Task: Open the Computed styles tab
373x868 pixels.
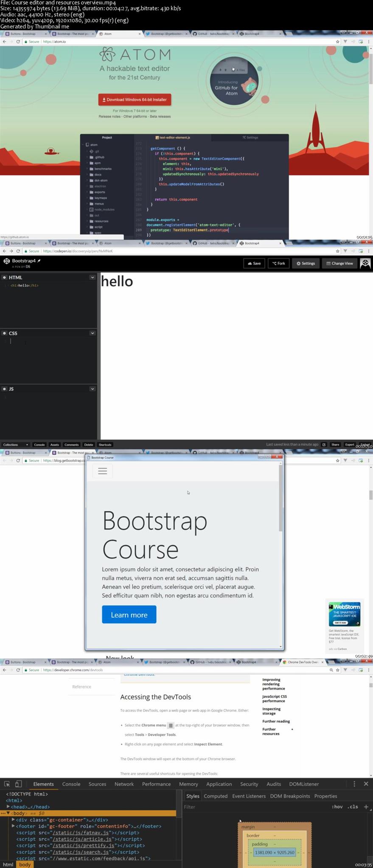Action: (216, 796)
